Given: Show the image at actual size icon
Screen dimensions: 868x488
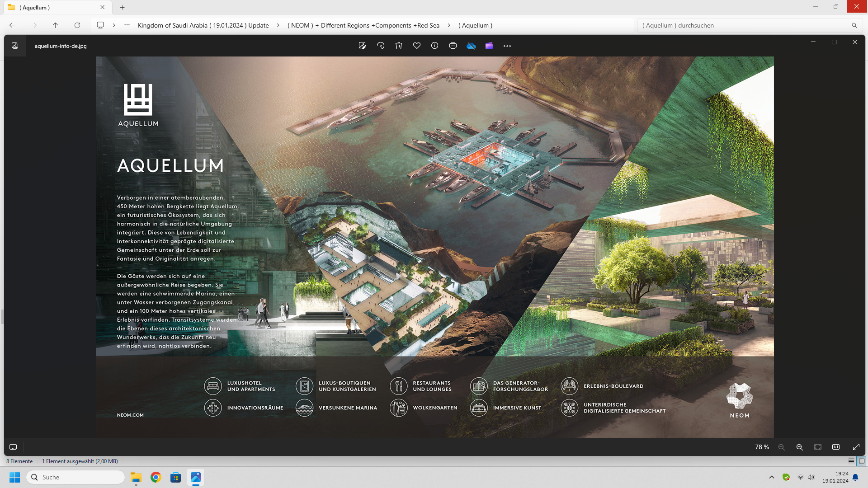Looking at the screenshot, I should click(836, 447).
